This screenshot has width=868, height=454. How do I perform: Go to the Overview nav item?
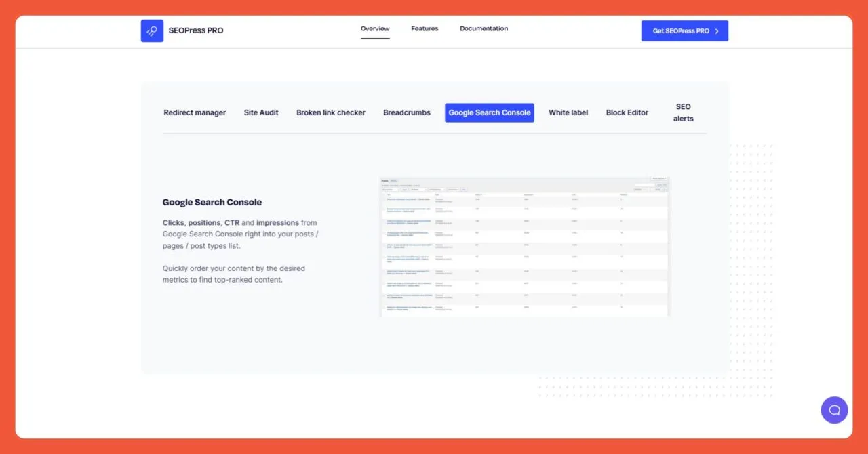click(x=375, y=29)
